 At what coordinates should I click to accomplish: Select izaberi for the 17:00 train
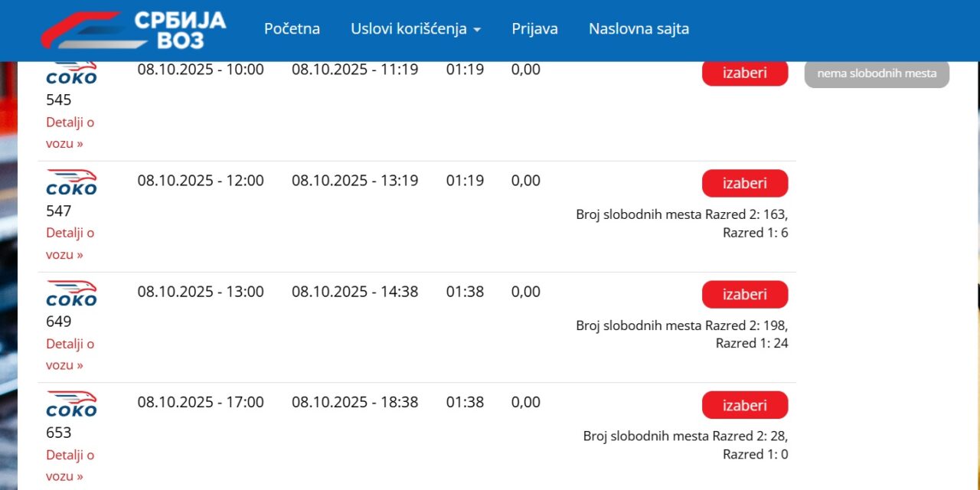tap(744, 405)
